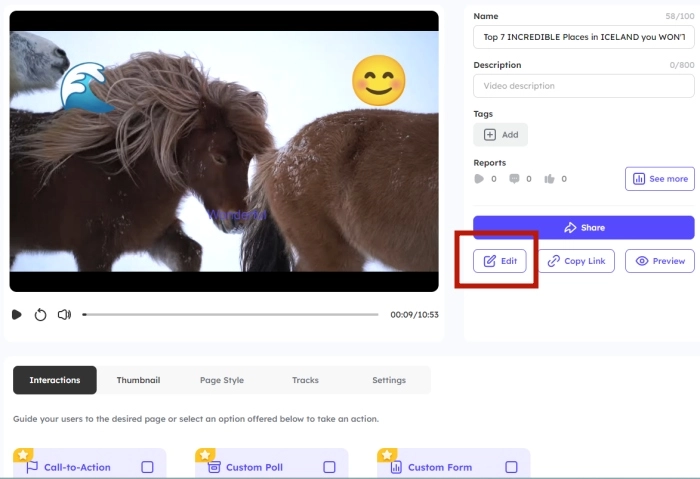Click the wave emoji on video
The image size is (700, 479).
click(x=82, y=87)
